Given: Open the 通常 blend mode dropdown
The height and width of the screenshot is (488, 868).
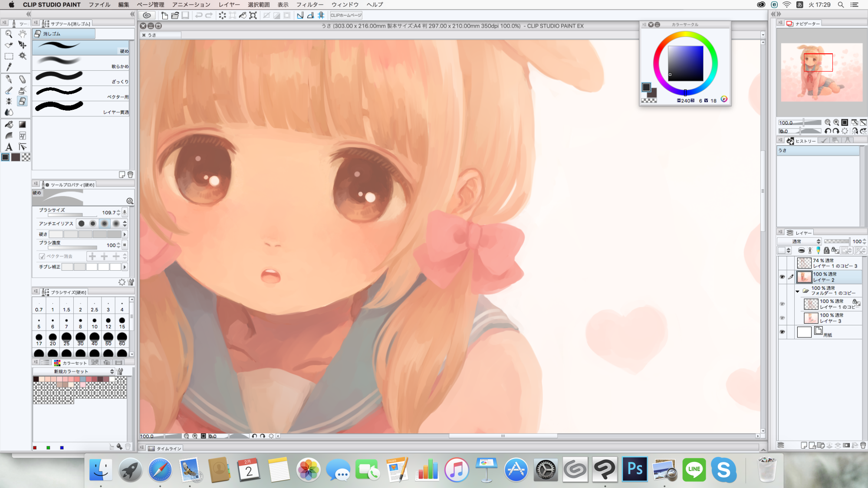Looking at the screenshot, I should coord(800,242).
